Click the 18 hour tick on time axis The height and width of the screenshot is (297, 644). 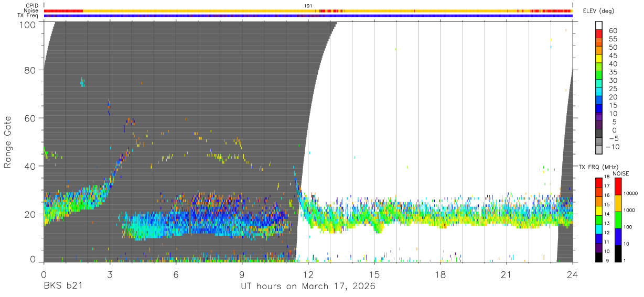tap(441, 274)
